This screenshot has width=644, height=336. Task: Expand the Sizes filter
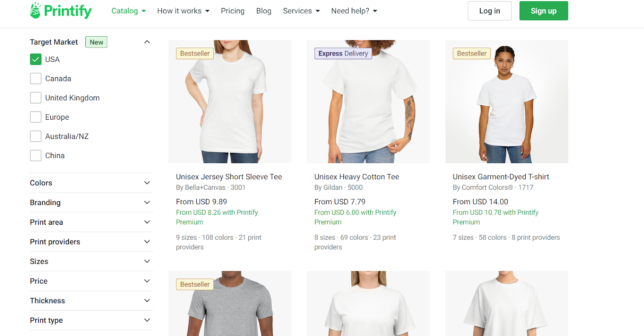[91, 261]
